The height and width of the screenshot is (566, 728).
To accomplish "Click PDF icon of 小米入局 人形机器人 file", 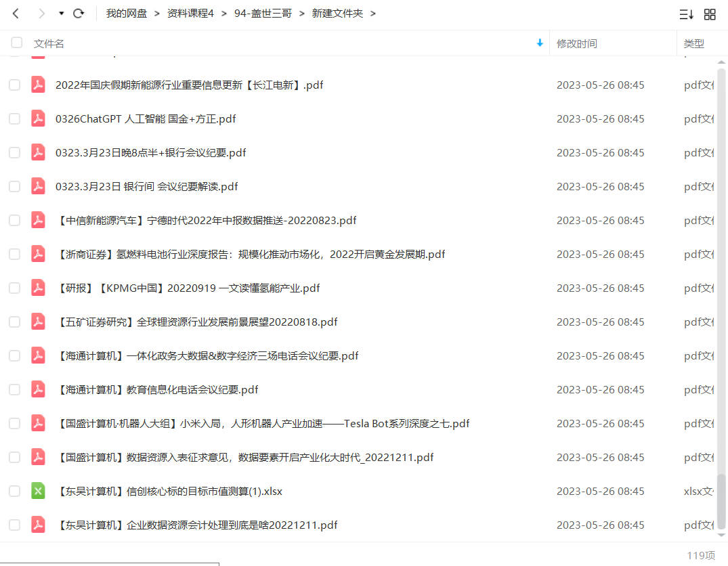I will 38,423.
